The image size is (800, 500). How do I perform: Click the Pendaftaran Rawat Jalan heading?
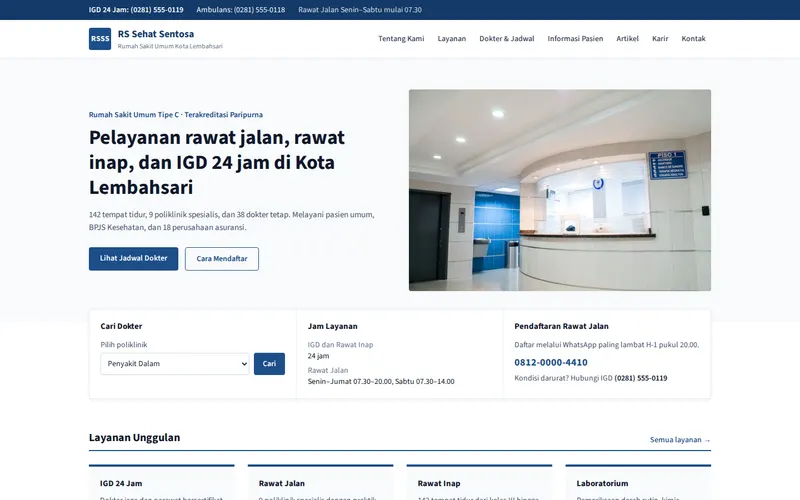[561, 326]
